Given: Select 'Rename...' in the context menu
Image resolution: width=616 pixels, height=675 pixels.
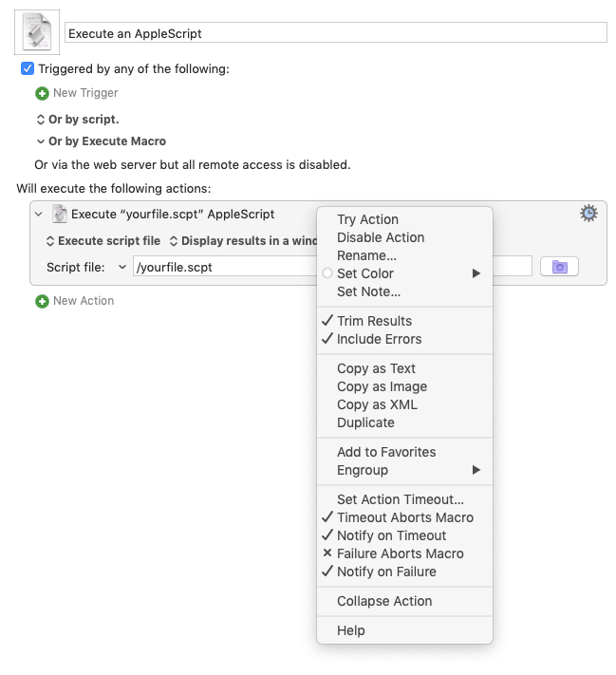Looking at the screenshot, I should [404, 255].
